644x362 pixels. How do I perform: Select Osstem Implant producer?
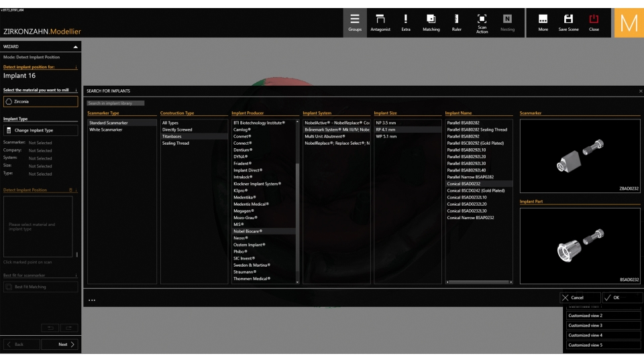[264, 245]
